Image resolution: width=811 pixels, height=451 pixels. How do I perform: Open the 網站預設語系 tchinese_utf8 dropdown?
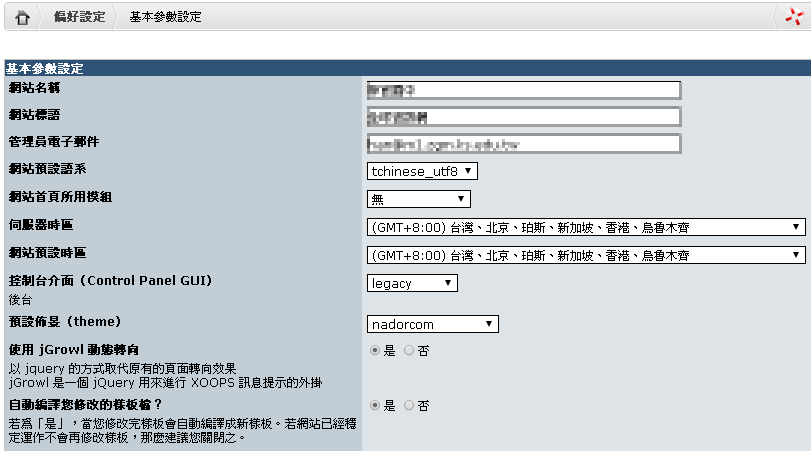[x=422, y=171]
